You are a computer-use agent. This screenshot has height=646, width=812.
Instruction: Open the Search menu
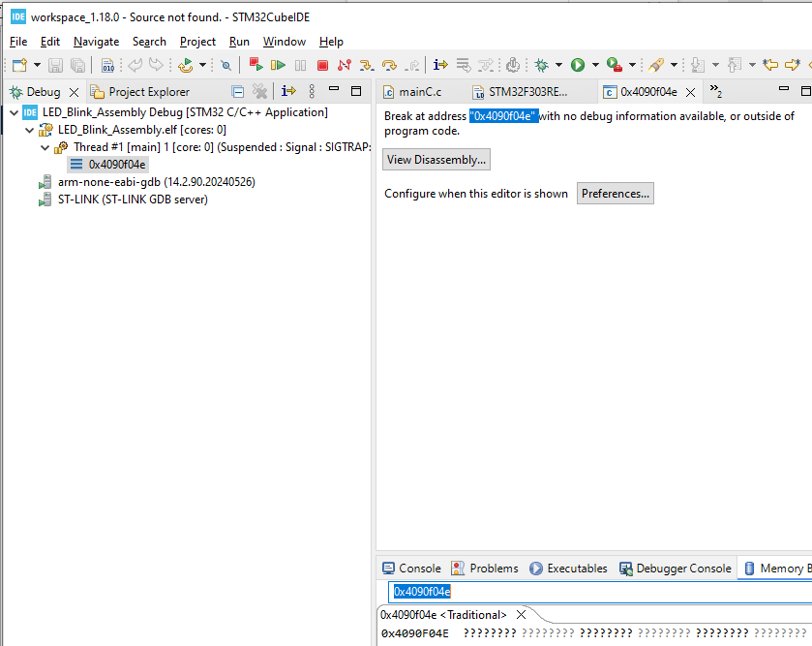pos(149,42)
